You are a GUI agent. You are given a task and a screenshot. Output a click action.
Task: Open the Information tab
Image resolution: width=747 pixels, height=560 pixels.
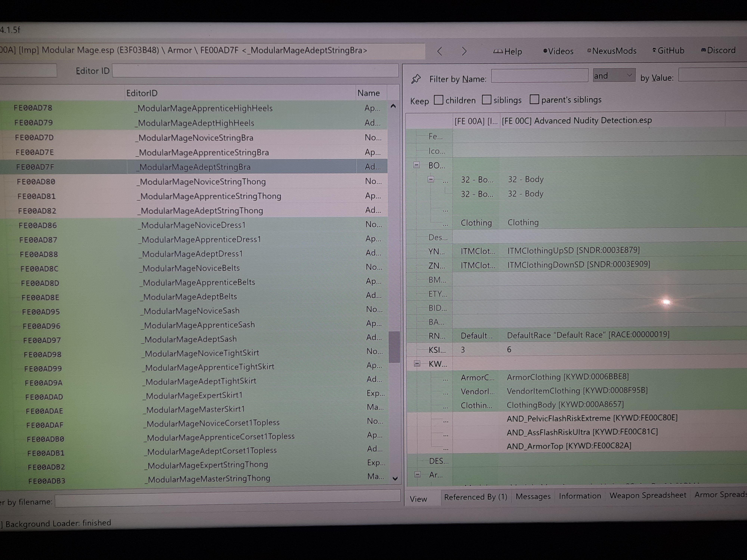point(579,496)
